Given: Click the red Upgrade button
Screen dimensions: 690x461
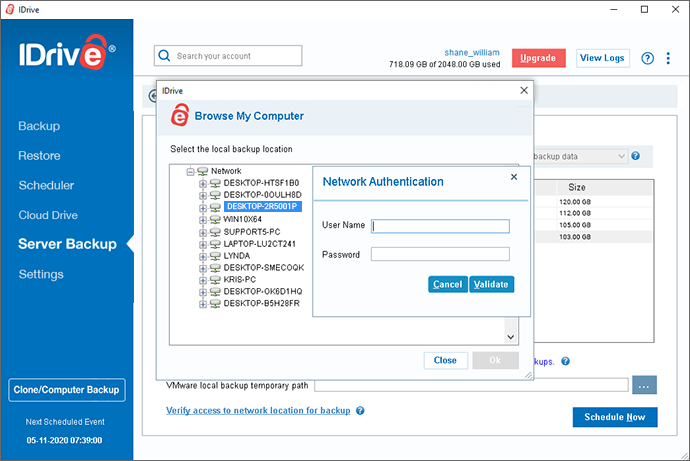Looking at the screenshot, I should click(539, 58).
